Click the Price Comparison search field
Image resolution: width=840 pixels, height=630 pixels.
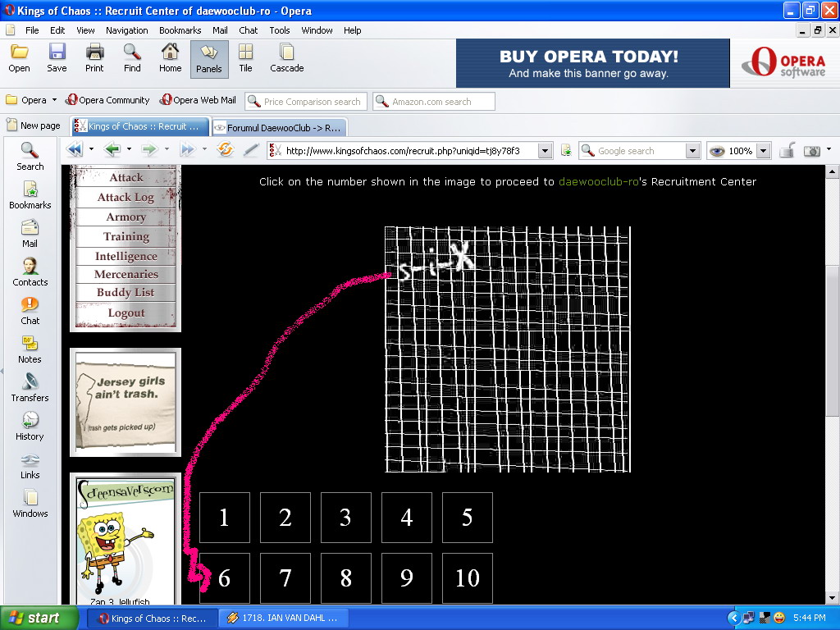click(x=306, y=101)
